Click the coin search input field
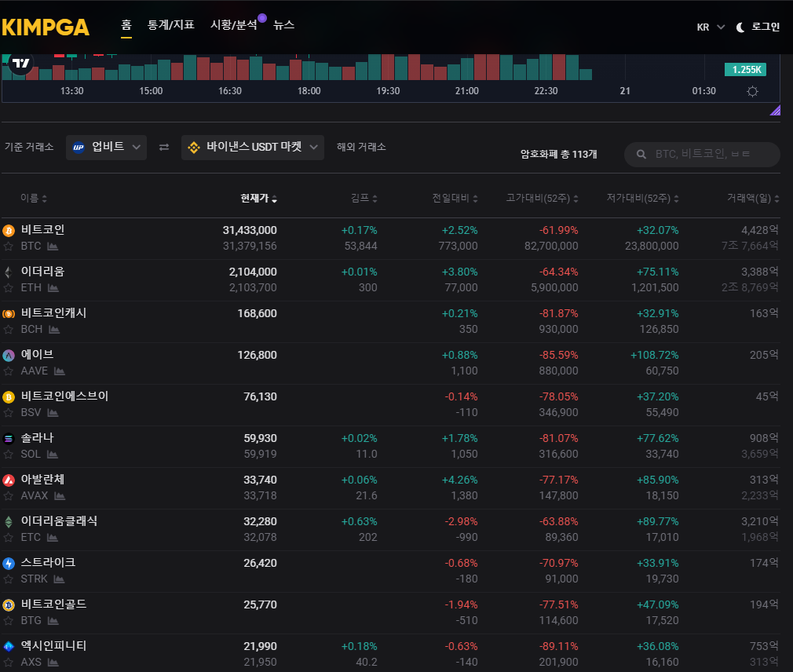 pos(702,154)
